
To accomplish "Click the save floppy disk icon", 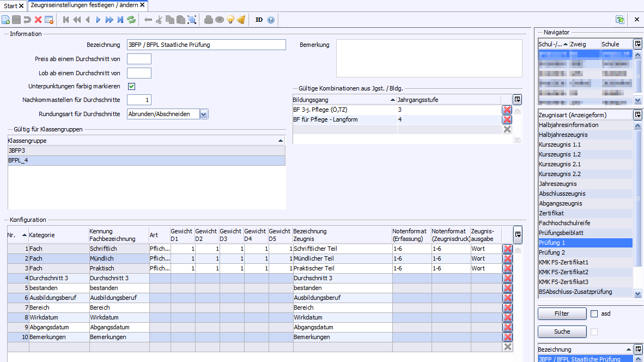I will (x=16, y=20).
